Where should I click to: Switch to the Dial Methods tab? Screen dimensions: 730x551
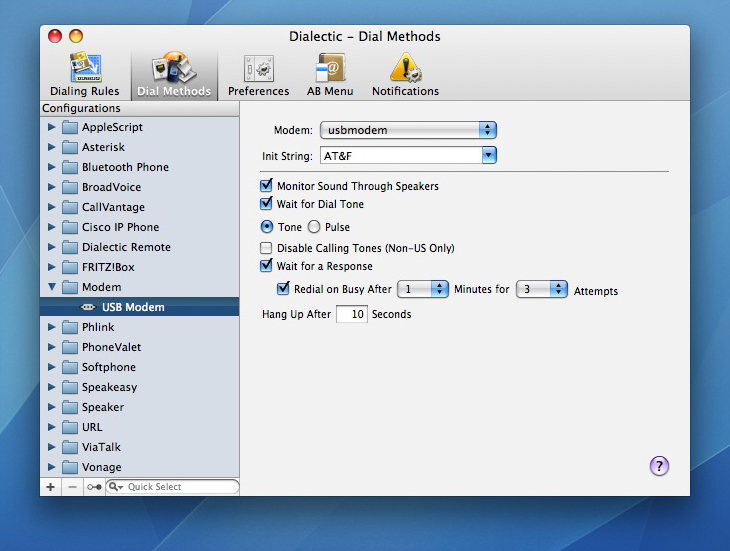coord(174,75)
